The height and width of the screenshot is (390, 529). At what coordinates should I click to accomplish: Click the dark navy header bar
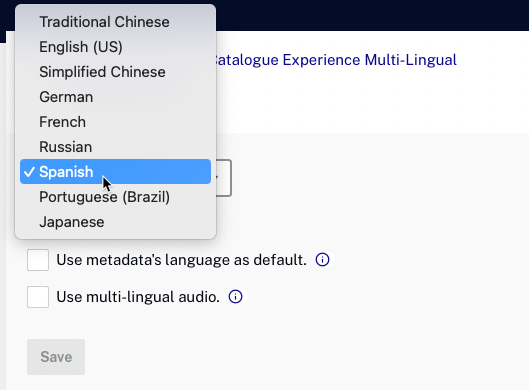click(x=371, y=15)
